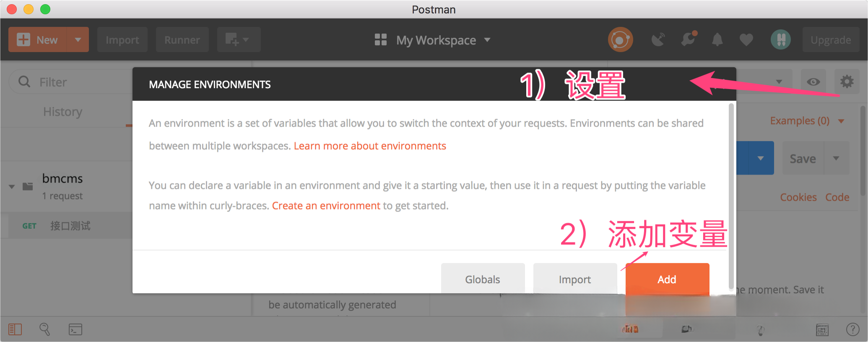Open the Runner
868x342 pixels.
(x=182, y=40)
